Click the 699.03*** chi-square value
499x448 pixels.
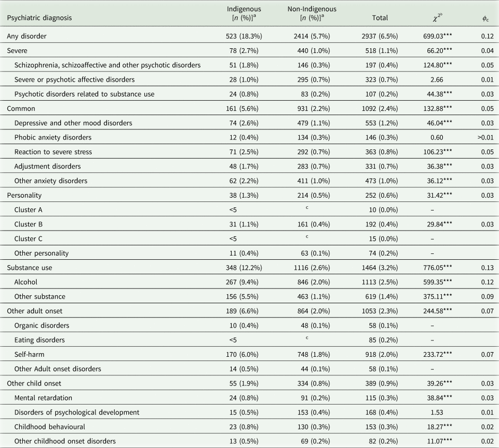pos(437,36)
